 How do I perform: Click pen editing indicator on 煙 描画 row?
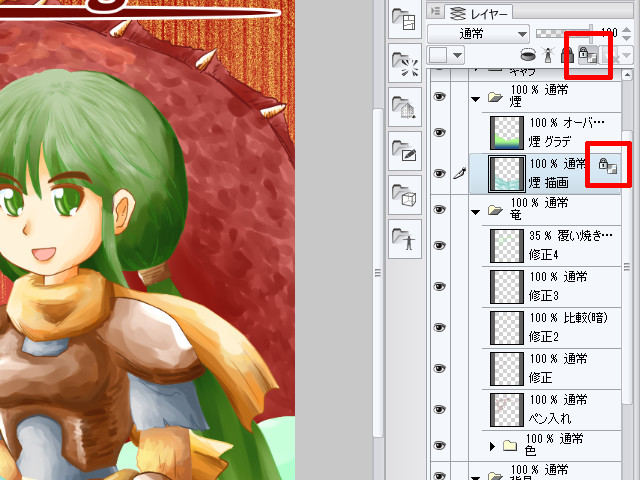pyautogui.click(x=460, y=173)
